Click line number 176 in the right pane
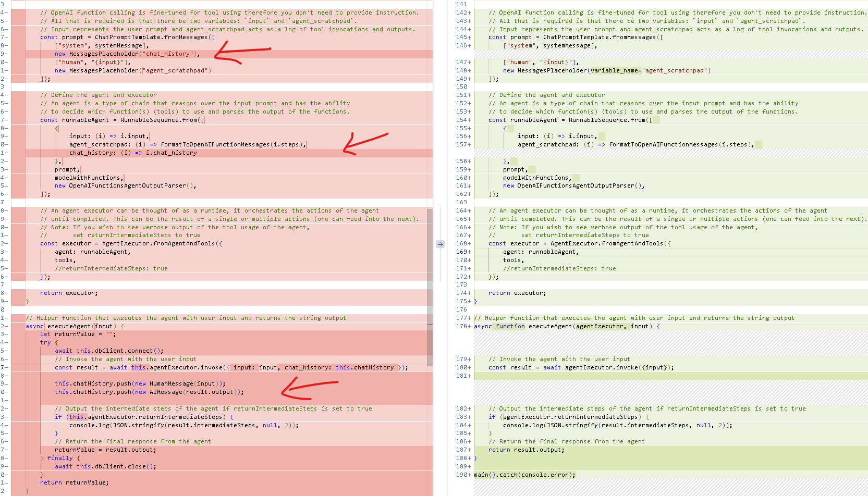The width and height of the screenshot is (868, 496). [x=461, y=309]
